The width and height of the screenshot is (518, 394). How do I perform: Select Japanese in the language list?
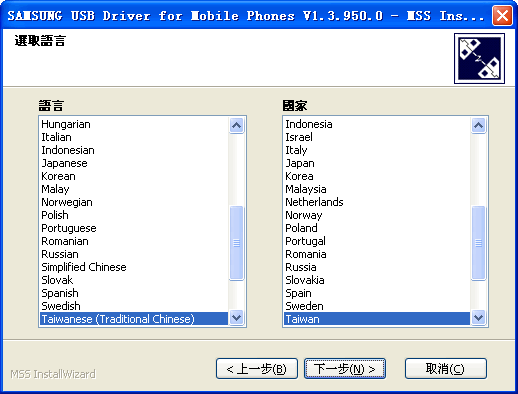point(134,163)
